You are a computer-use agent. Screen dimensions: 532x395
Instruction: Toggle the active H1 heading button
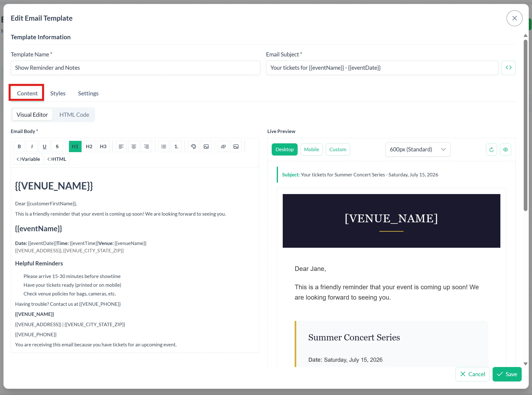[75, 147]
